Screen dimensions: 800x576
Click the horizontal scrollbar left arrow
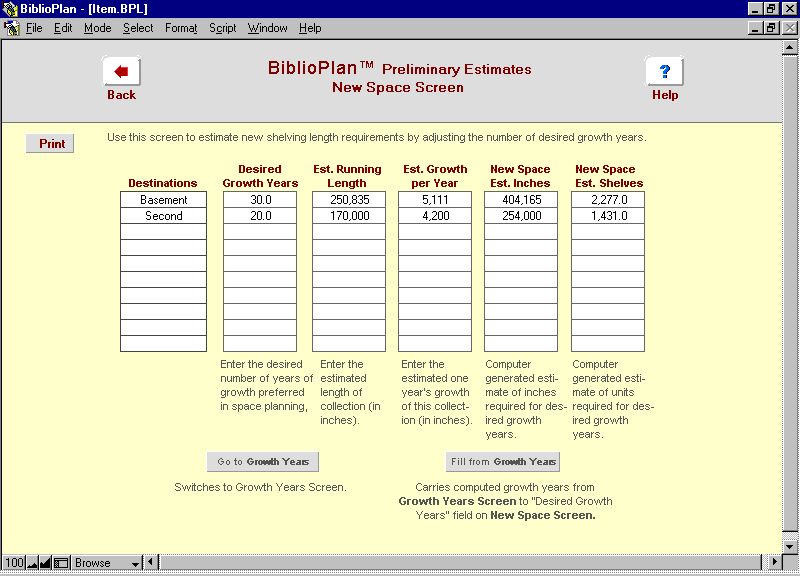click(x=151, y=562)
